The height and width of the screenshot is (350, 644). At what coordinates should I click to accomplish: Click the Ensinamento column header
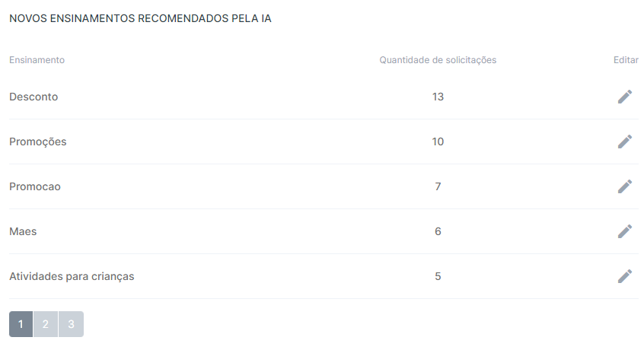37,60
